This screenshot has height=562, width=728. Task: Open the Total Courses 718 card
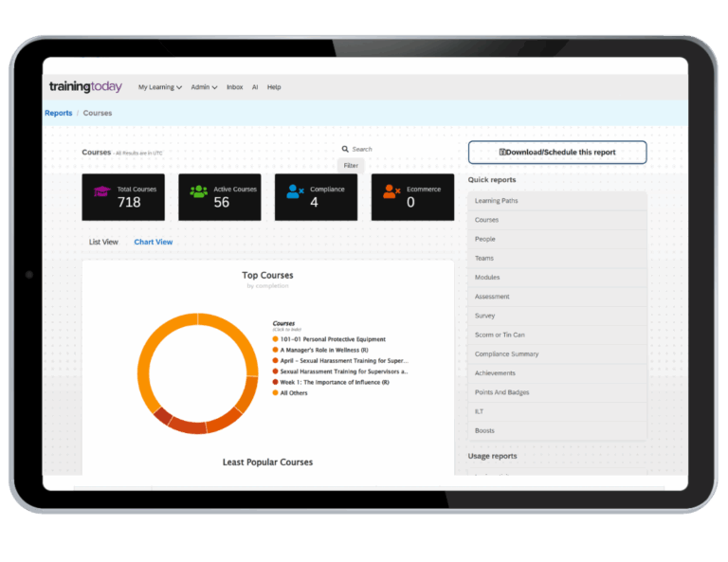(x=123, y=197)
